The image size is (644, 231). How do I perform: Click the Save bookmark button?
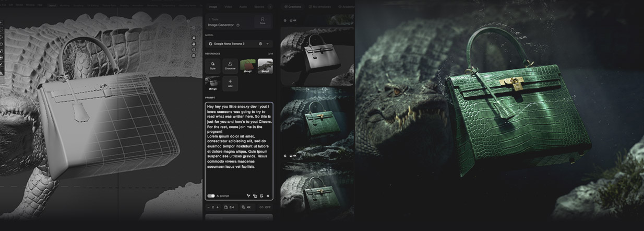[263, 21]
